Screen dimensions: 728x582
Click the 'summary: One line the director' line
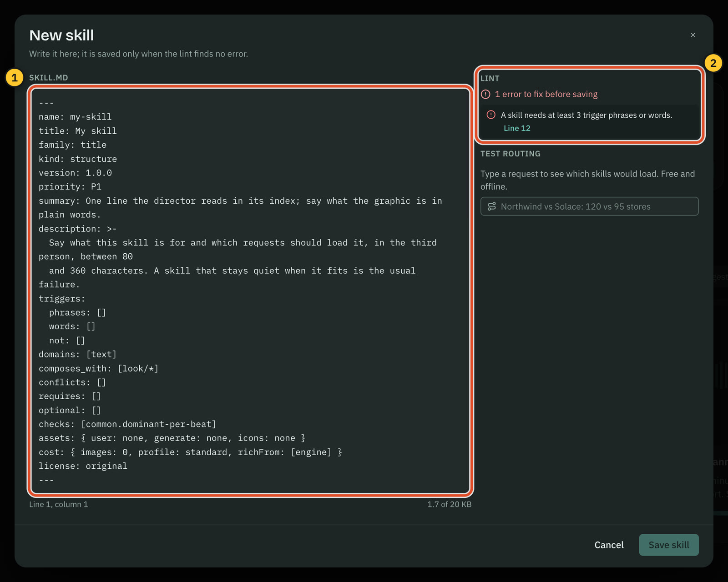[240, 208]
